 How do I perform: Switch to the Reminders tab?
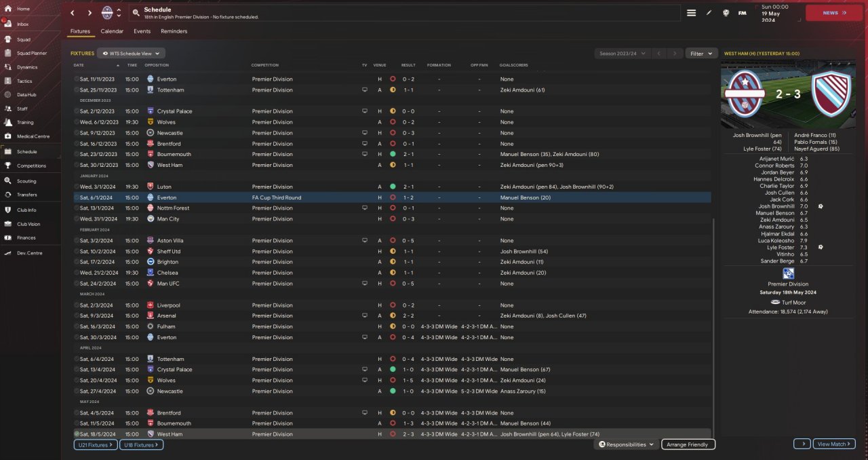pyautogui.click(x=174, y=31)
